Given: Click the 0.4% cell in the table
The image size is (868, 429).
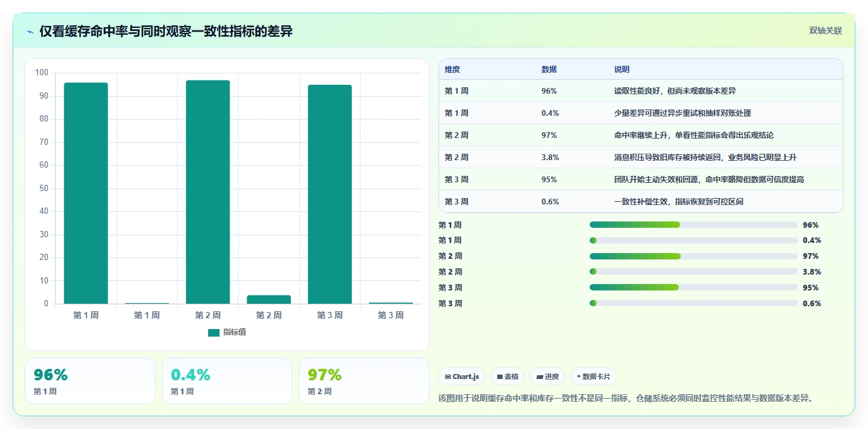Looking at the screenshot, I should [x=550, y=113].
